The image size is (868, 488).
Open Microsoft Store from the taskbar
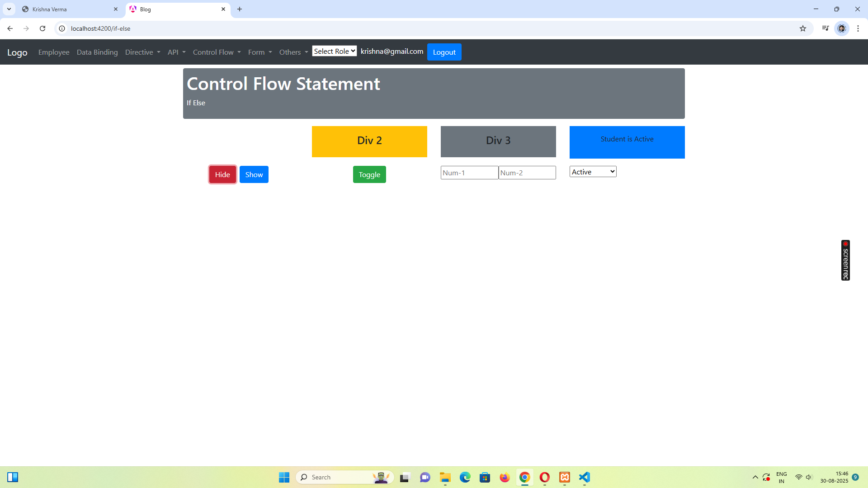tap(485, 477)
